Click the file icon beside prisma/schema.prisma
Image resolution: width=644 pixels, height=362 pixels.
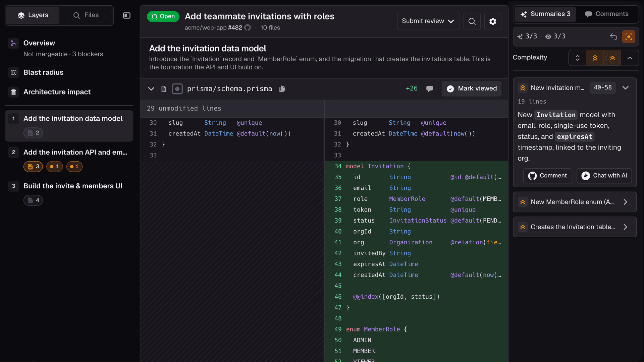(x=164, y=89)
